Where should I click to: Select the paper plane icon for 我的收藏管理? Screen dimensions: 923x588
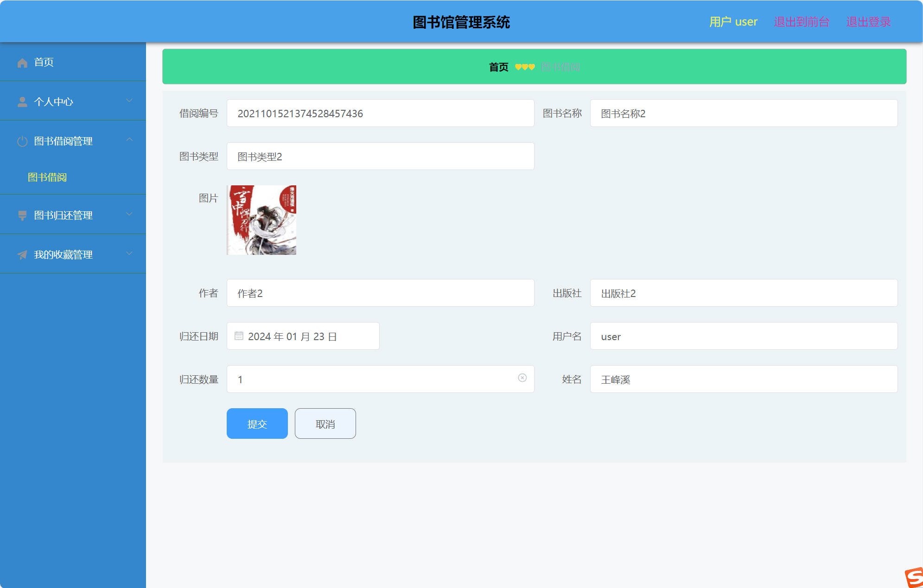(x=22, y=254)
